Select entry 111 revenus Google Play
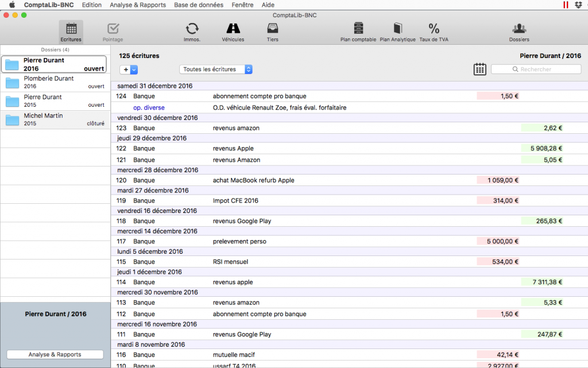The width and height of the screenshot is (588, 368). 350,334
